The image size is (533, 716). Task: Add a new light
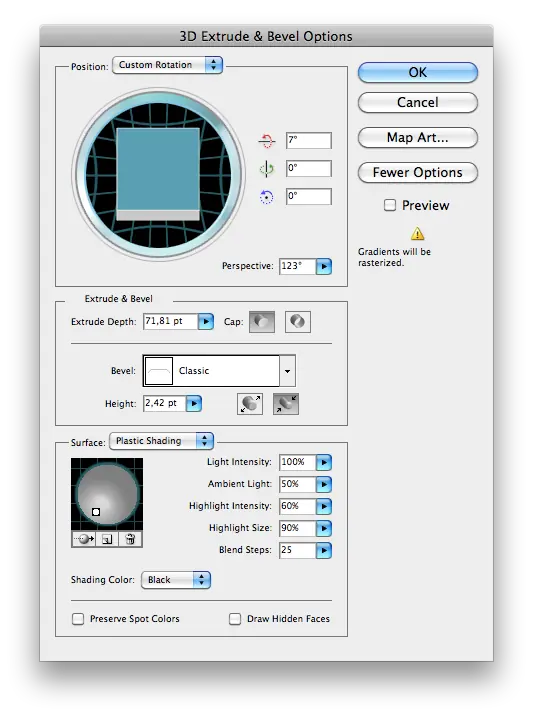point(107,539)
